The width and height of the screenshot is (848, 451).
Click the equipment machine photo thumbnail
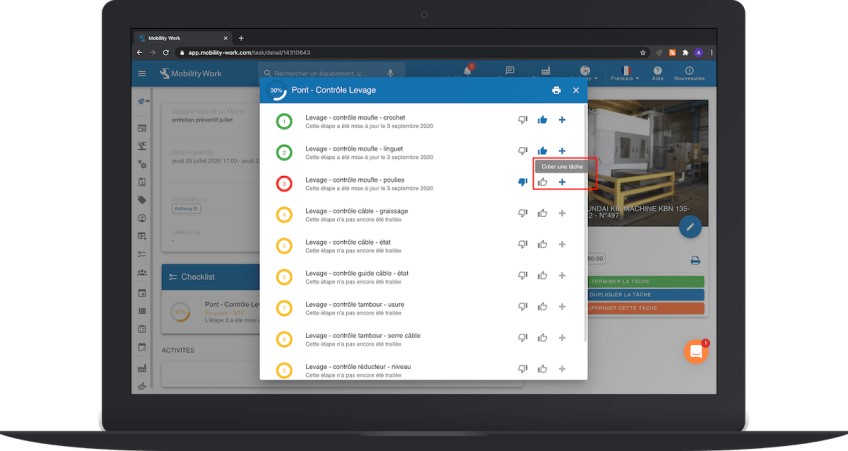coord(647,162)
